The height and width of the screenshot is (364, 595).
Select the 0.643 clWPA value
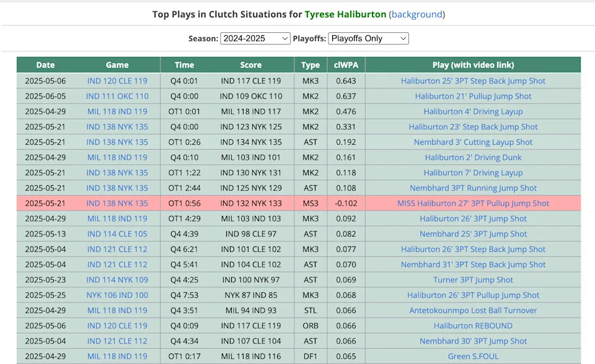346,80
